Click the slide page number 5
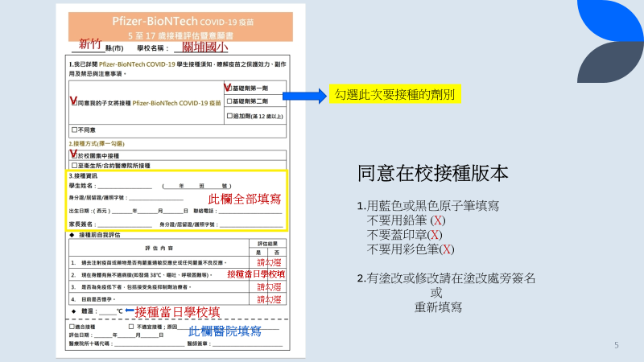Viewport: 644px width, 362px height. [x=617, y=345]
